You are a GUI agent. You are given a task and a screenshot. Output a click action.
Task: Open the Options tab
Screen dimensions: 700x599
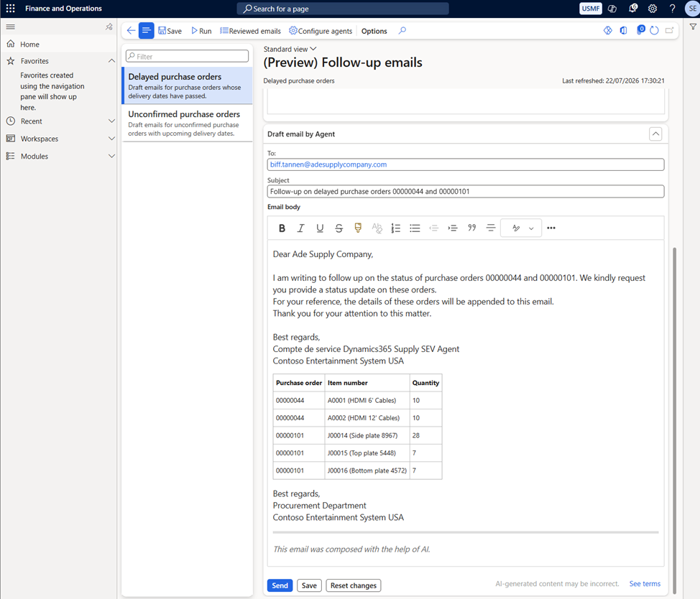[x=374, y=31]
